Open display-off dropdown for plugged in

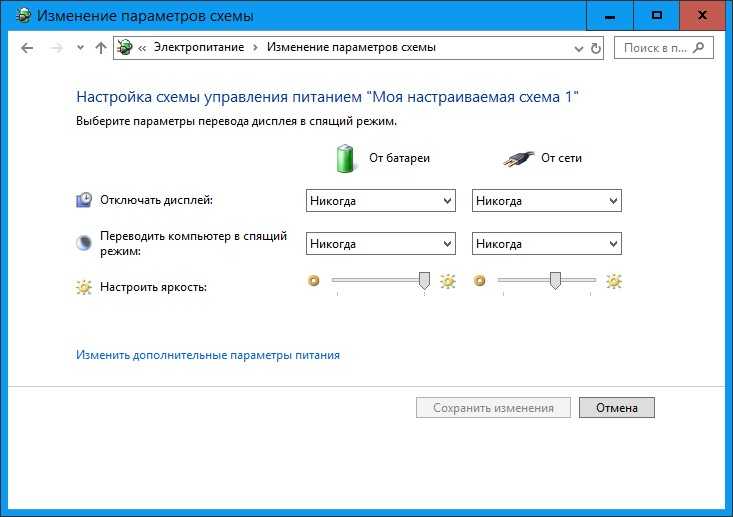click(546, 201)
